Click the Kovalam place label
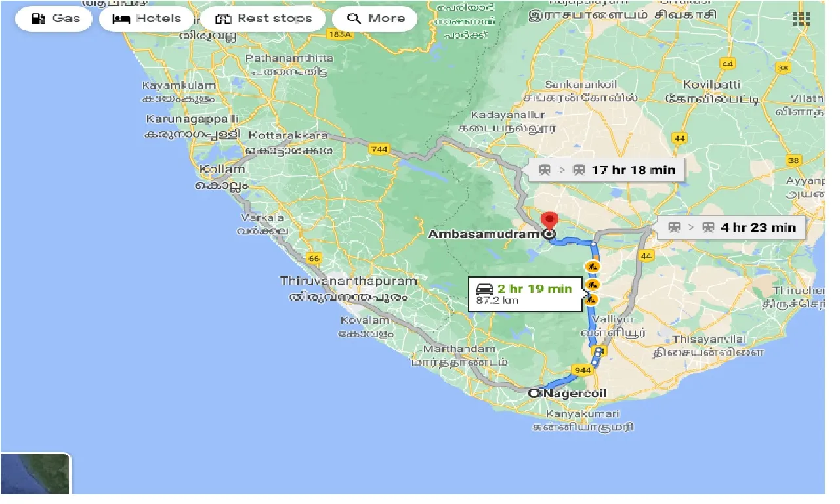This screenshot has height=504, width=840. pos(366,327)
